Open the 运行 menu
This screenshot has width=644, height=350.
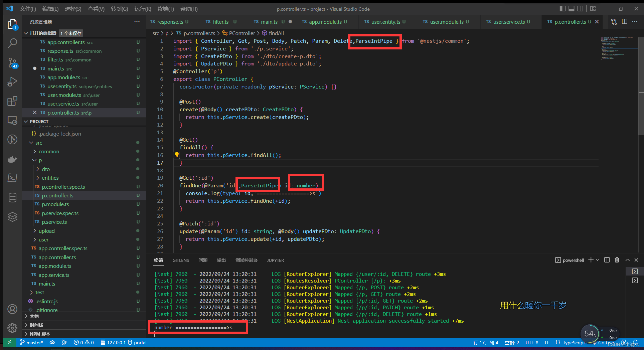(x=142, y=9)
